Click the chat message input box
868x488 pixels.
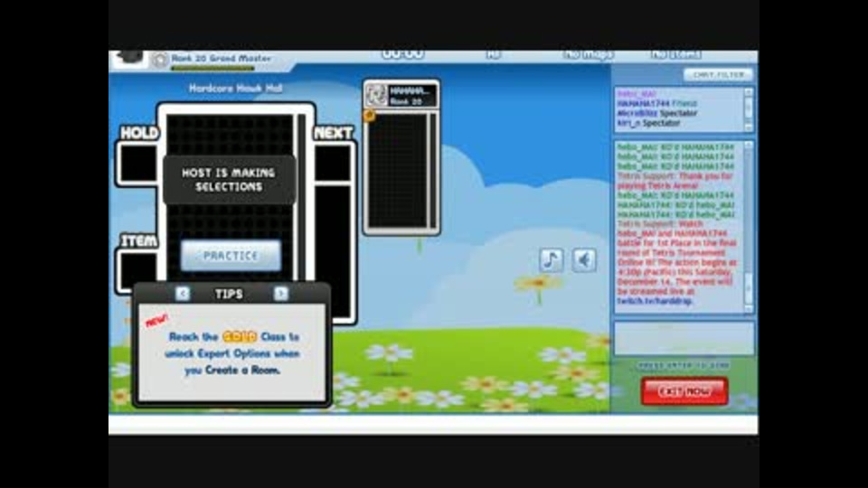pyautogui.click(x=684, y=338)
